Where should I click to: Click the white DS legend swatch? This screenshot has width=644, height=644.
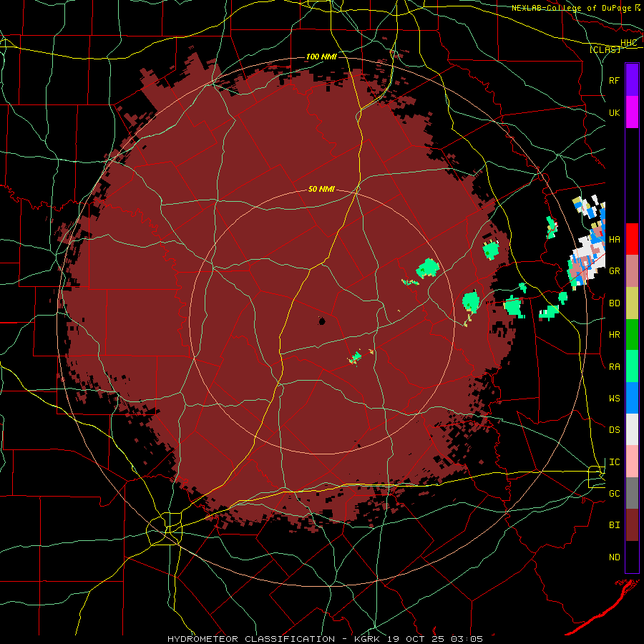coord(632,429)
